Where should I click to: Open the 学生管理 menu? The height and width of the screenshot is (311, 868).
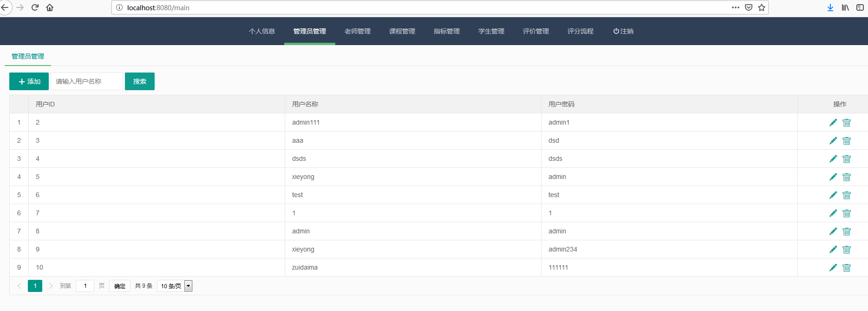(491, 31)
